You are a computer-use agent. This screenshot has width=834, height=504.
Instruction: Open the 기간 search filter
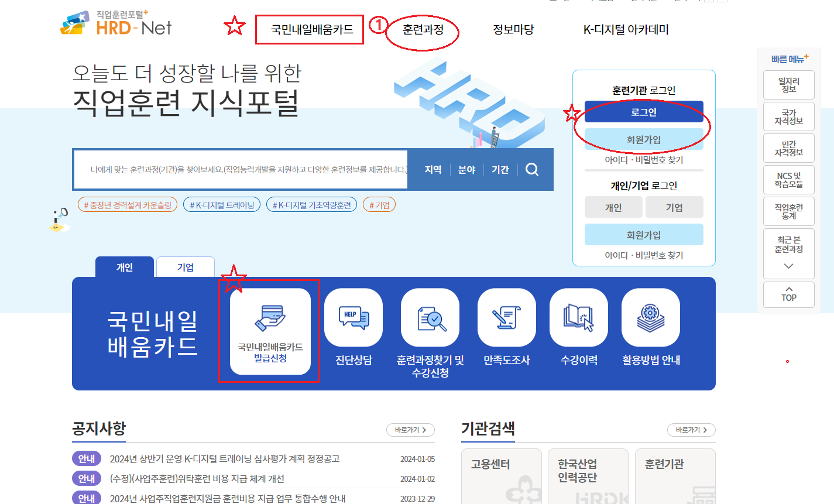(x=500, y=170)
